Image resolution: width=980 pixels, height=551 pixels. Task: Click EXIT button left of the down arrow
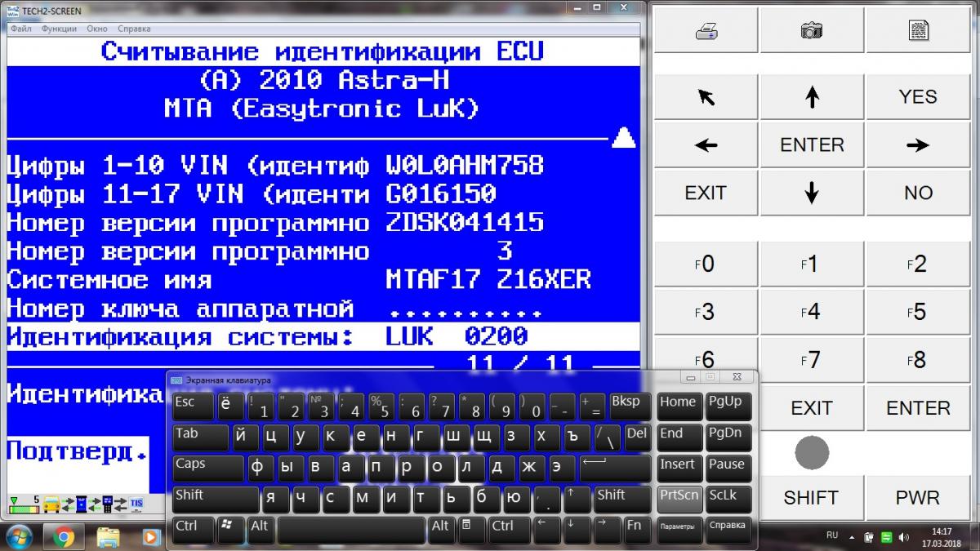pos(706,193)
